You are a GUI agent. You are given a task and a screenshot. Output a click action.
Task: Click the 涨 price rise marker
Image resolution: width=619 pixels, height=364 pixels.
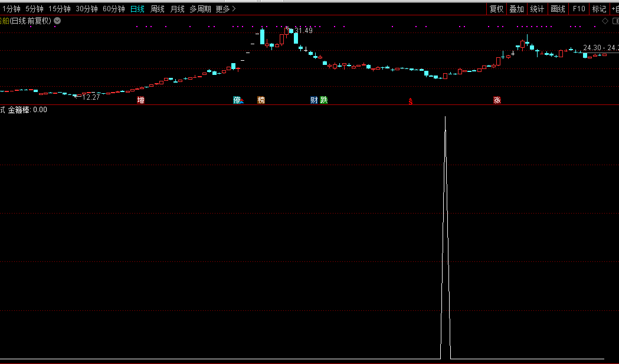click(x=497, y=100)
